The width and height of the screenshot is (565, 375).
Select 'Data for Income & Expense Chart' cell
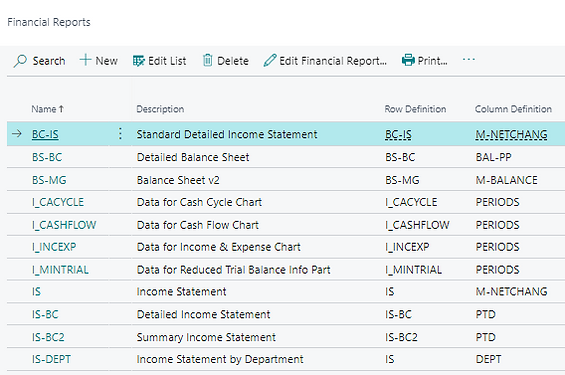tap(219, 247)
